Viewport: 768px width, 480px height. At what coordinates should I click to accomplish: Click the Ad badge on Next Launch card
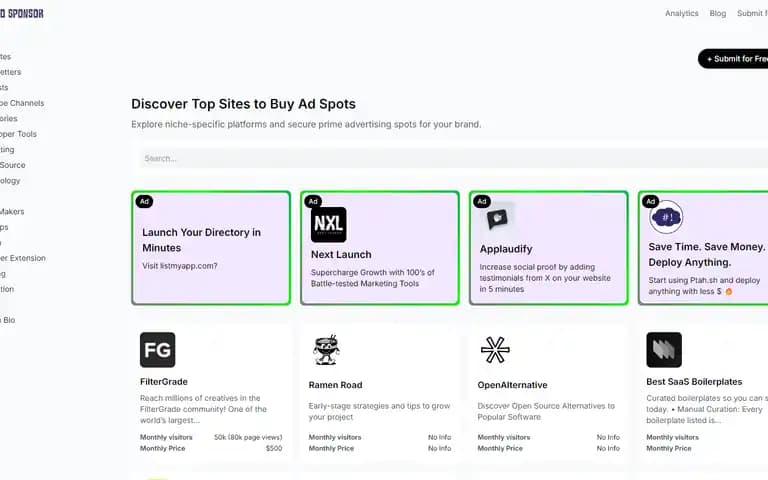[x=313, y=201]
